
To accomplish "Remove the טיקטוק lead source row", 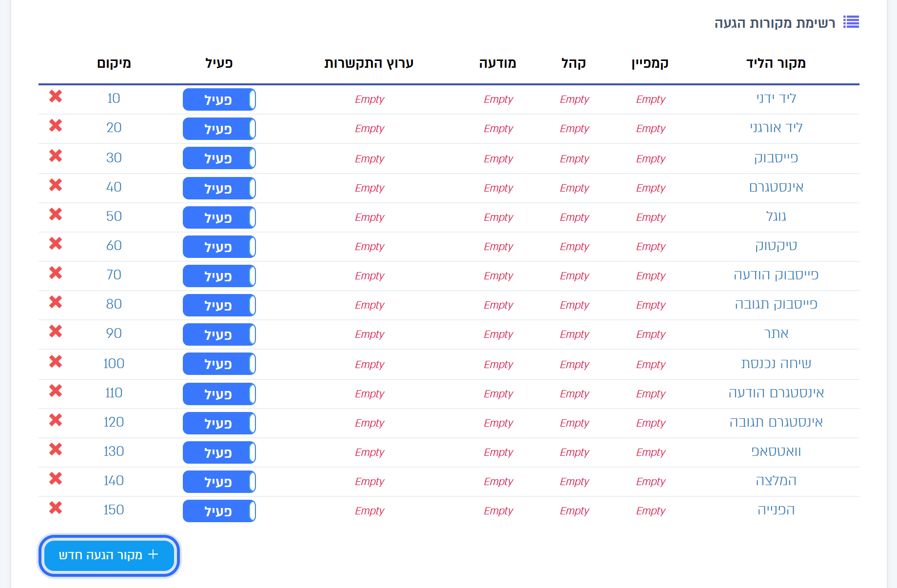I will 56,244.
